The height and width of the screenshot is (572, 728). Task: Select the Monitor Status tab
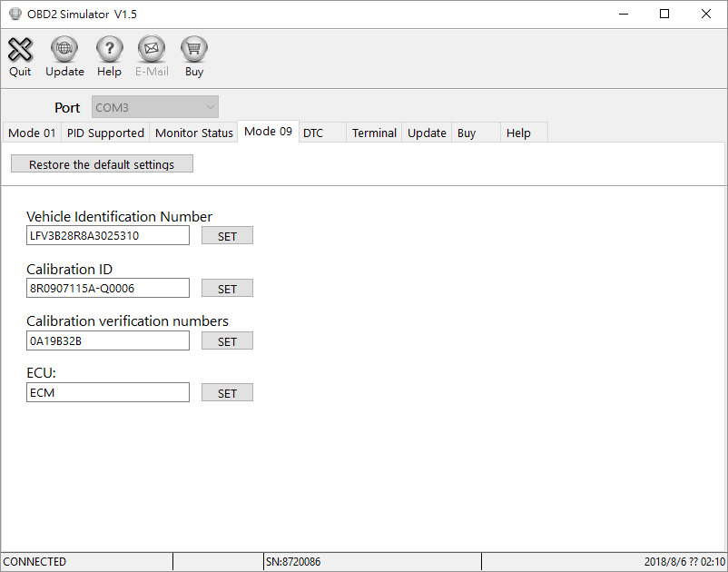click(193, 133)
